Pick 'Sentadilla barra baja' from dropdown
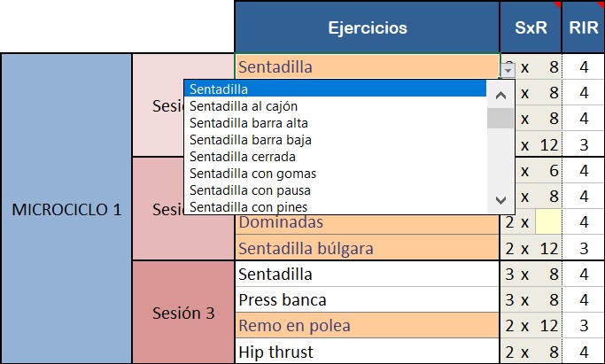Screen dimensions: 605x364 250,140
